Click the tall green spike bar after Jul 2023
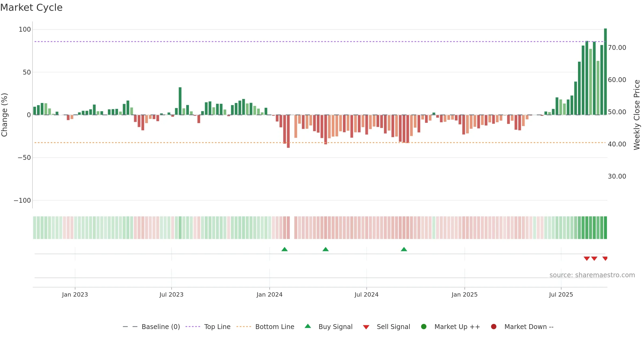Viewport: 644px width, 362px height. 180,101
